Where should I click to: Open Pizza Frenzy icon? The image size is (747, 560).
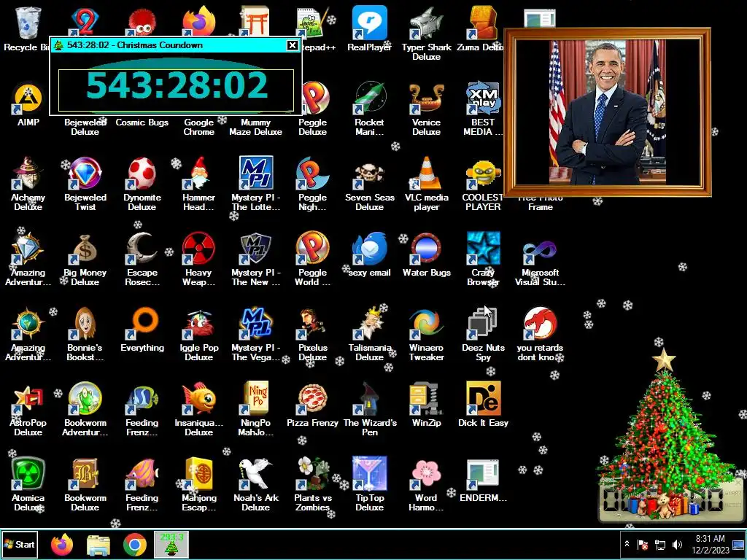click(x=312, y=399)
